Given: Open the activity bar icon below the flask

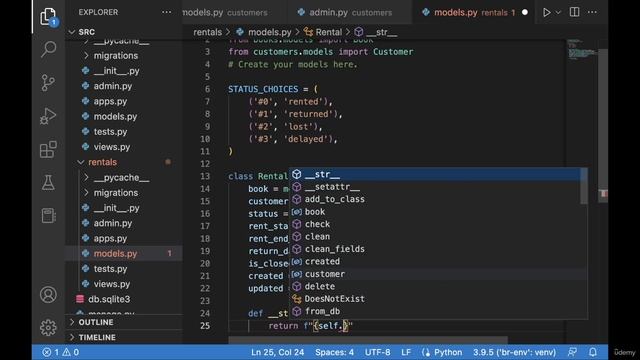Looking at the screenshot, I should (x=48, y=216).
